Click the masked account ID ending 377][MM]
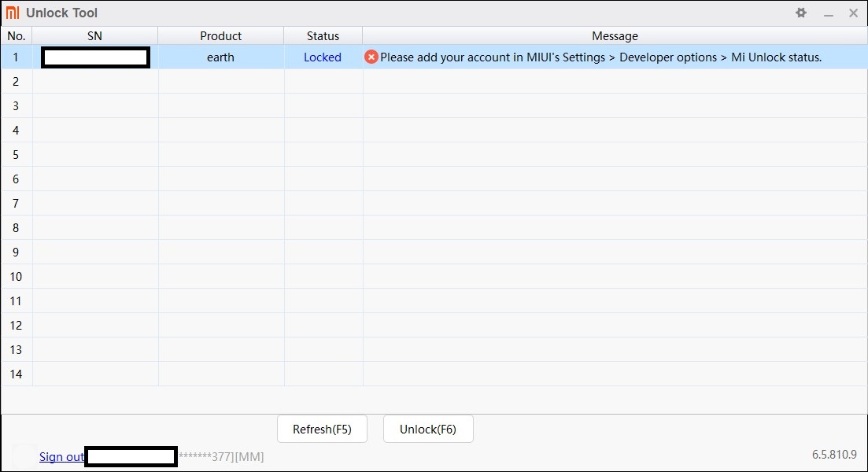Image resolution: width=868 pixels, height=472 pixels. coord(221,457)
